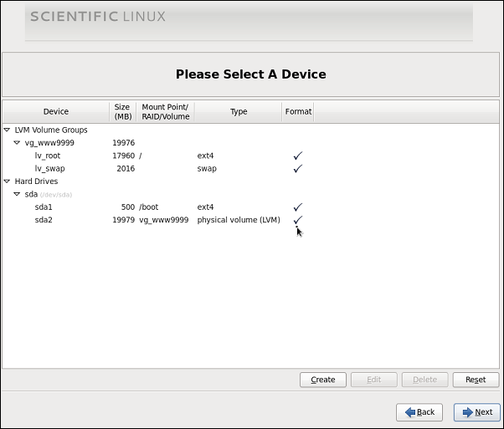Click the Mount Point/RAID/Volume column header
The height and width of the screenshot is (429, 504).
(x=166, y=111)
